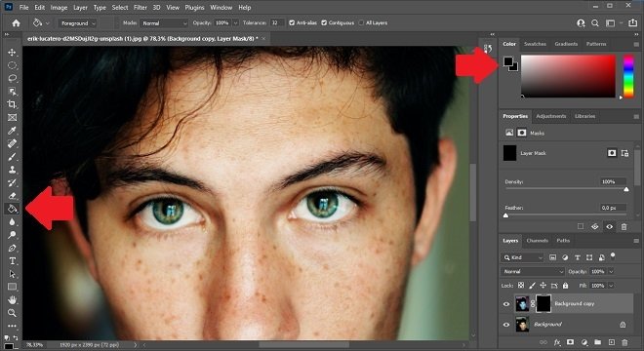Select the Spot Healing Brush tool
644x351 pixels.
point(12,143)
